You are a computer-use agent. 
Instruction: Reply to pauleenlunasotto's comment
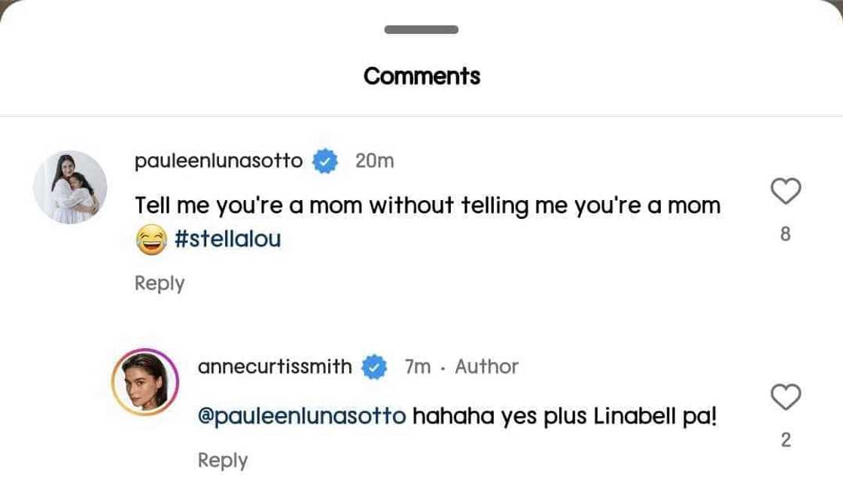pyautogui.click(x=160, y=284)
